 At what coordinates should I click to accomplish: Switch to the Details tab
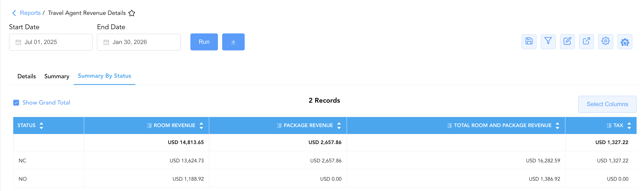(26, 76)
